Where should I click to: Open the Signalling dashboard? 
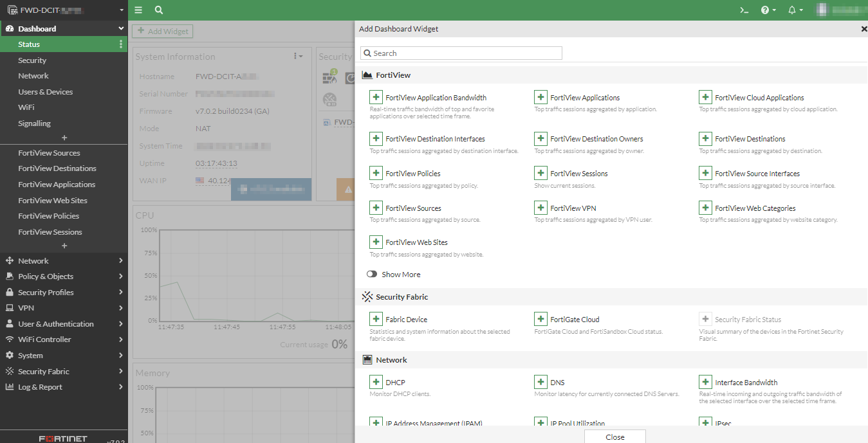coord(34,123)
